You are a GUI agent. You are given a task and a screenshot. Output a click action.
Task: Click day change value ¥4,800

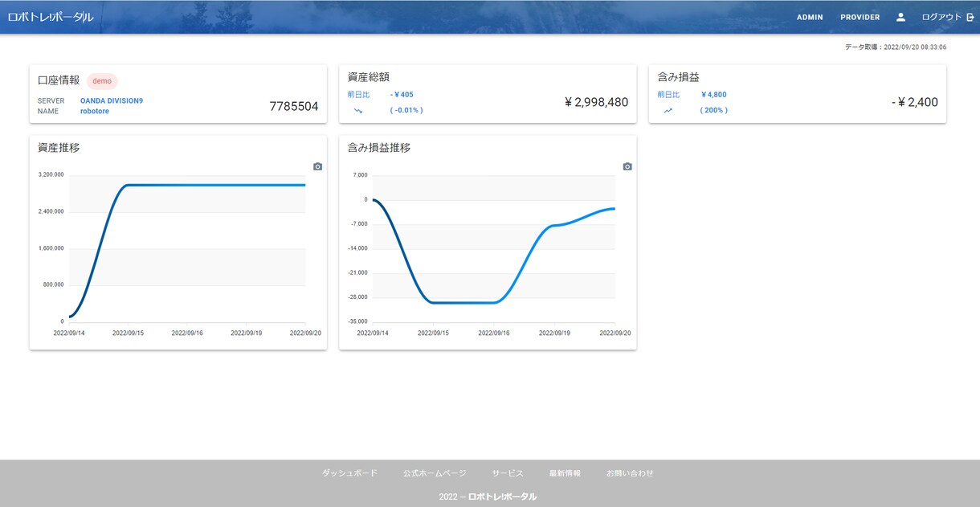point(713,95)
